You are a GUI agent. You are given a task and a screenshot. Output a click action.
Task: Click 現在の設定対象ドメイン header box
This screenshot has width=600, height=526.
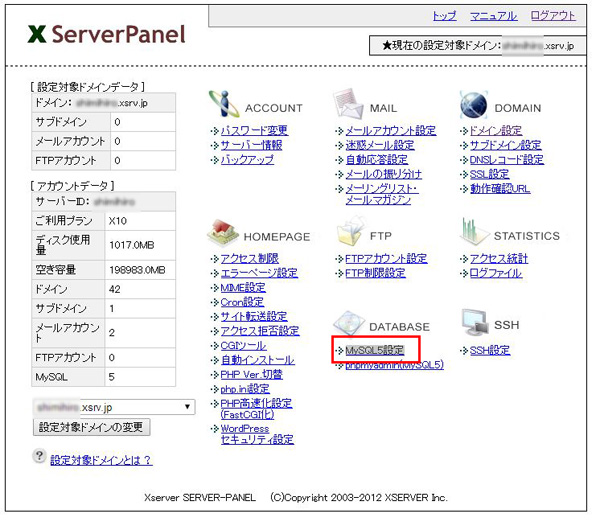pyautogui.click(x=478, y=46)
